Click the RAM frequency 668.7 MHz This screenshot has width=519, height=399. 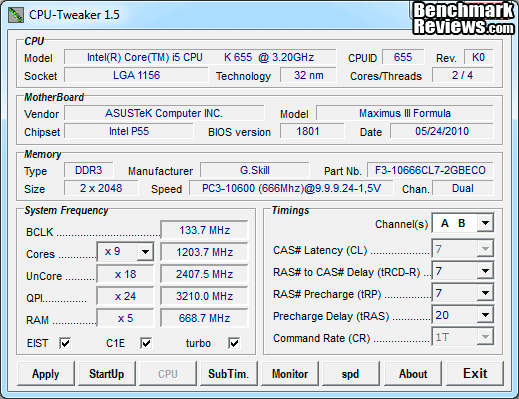click(204, 318)
